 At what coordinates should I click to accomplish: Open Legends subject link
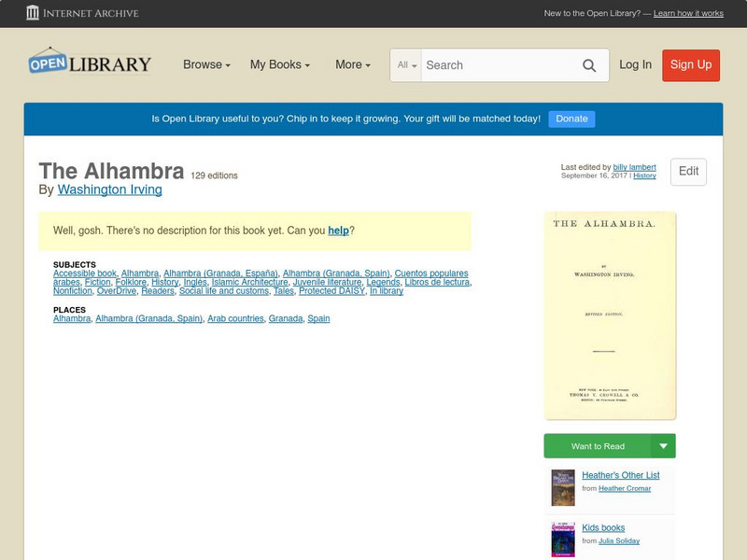(383, 282)
